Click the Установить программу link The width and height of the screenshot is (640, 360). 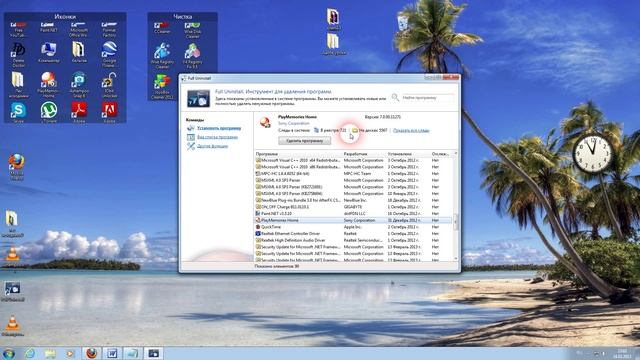click(219, 128)
